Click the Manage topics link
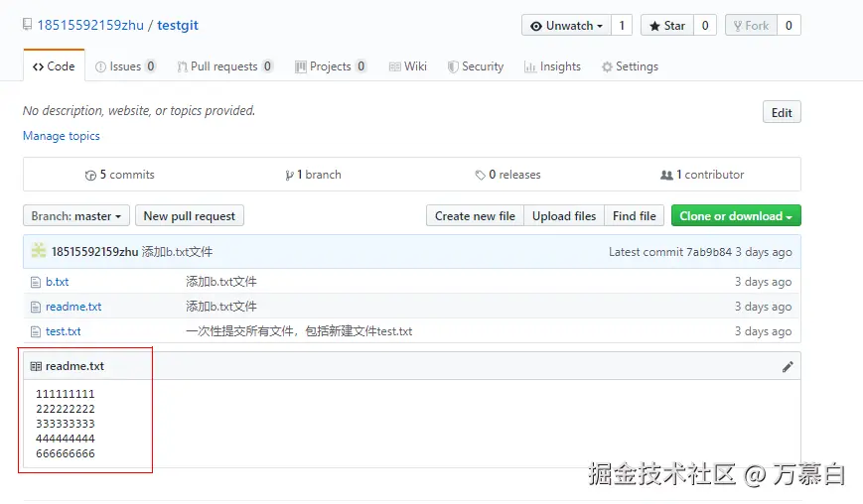The height and width of the screenshot is (504, 863). coord(62,136)
